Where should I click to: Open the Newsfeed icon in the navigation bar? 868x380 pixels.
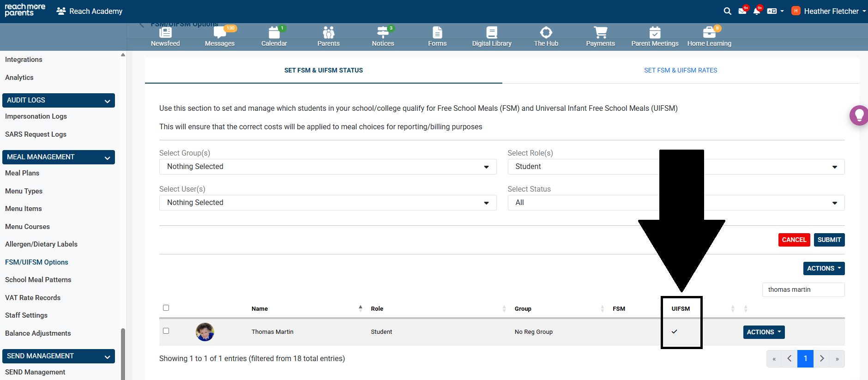(x=165, y=33)
